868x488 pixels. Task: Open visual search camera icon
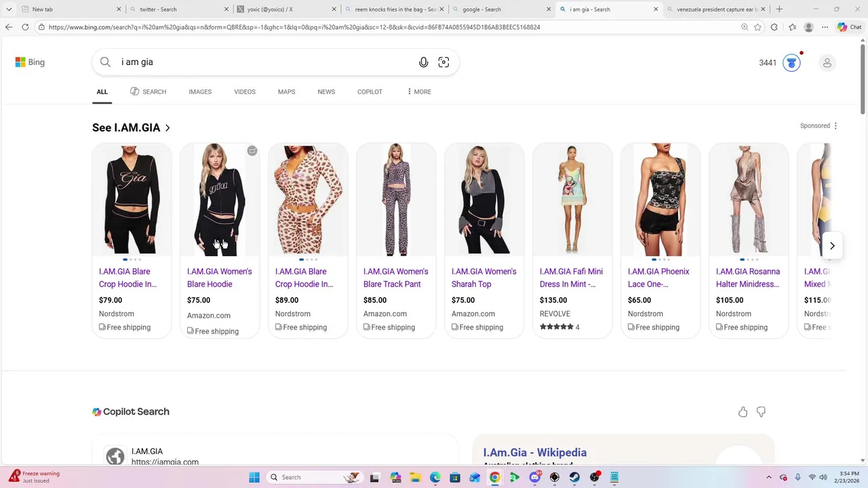(x=443, y=62)
